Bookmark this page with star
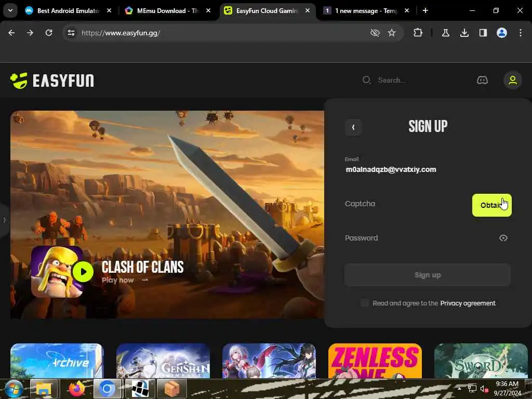 tap(392, 33)
